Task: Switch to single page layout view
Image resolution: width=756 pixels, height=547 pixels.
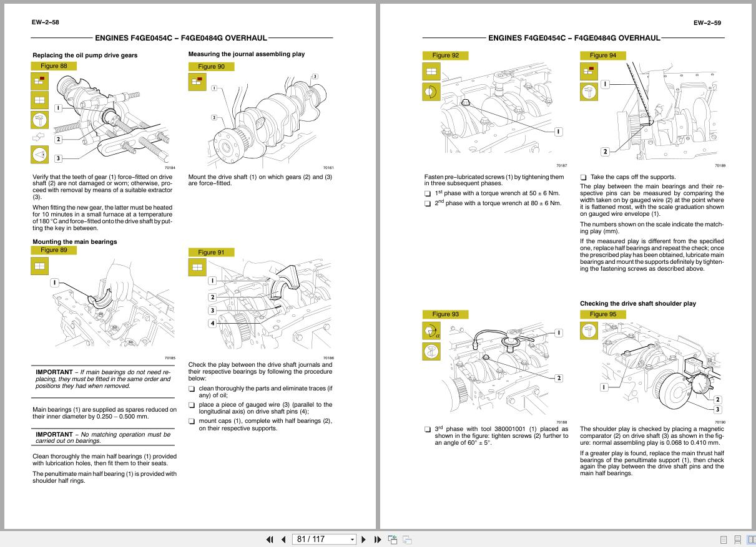Action: [724, 539]
